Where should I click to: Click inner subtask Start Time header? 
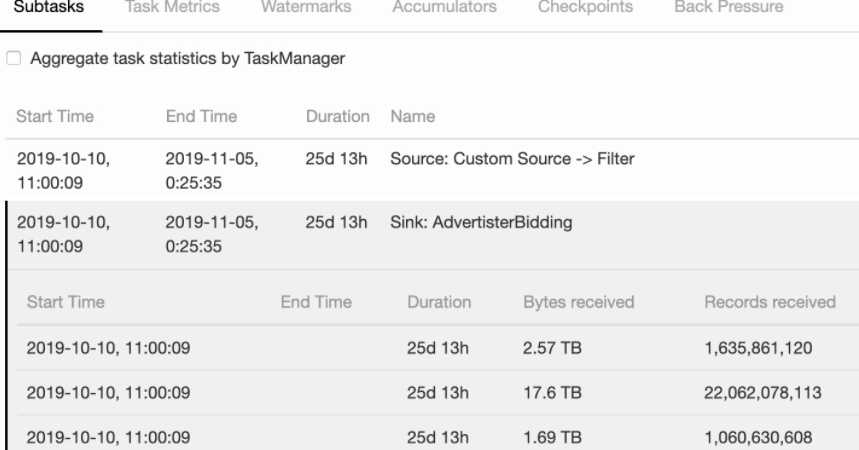66,302
